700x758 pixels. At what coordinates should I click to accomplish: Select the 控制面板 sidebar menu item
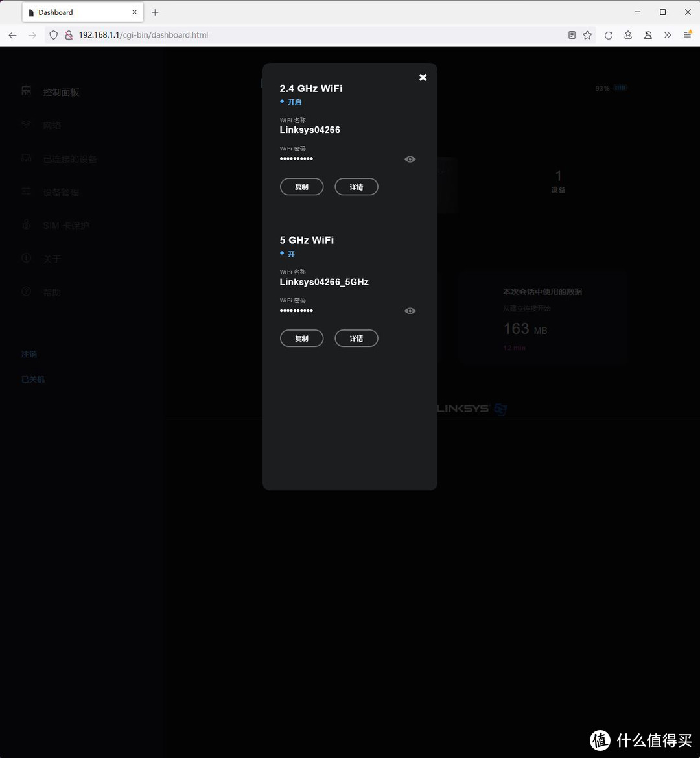click(x=61, y=92)
